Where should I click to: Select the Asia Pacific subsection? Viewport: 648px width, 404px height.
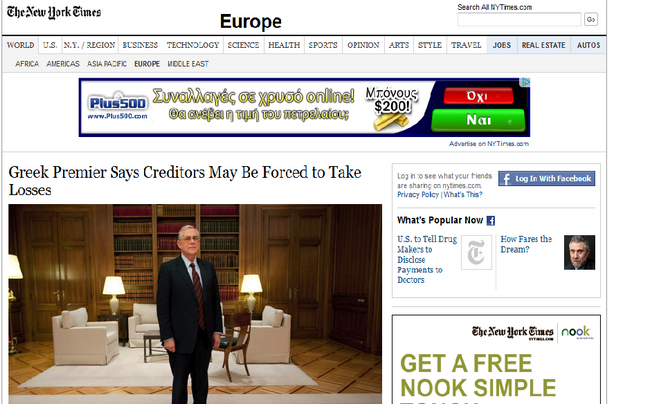click(107, 64)
